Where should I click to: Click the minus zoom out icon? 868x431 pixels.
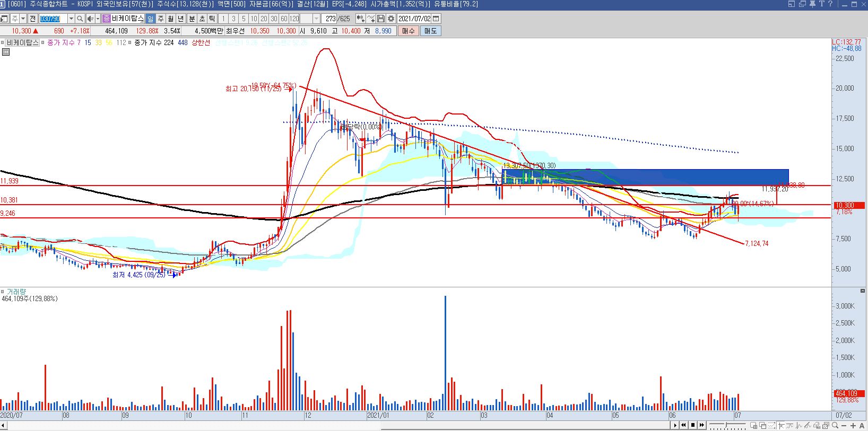click(x=844, y=426)
